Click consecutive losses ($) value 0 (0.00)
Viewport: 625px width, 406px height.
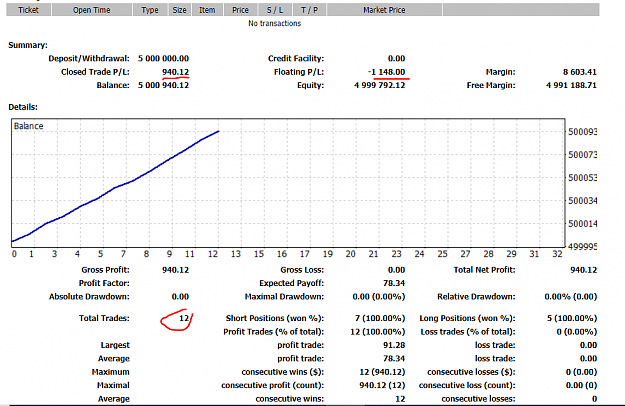[x=581, y=372]
